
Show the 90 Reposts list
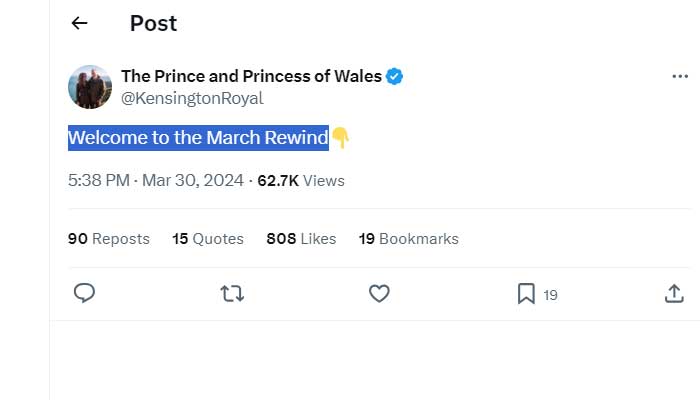pyautogui.click(x=109, y=239)
